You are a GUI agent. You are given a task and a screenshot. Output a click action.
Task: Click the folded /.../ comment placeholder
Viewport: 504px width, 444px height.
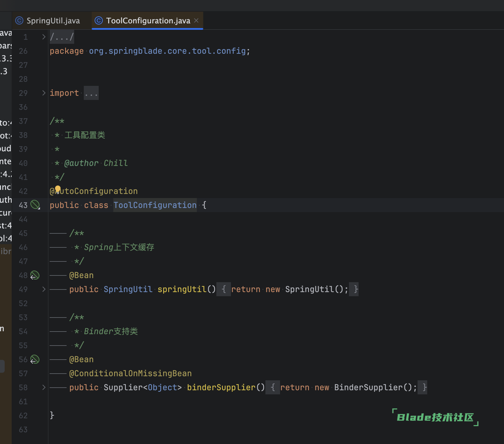(x=62, y=37)
